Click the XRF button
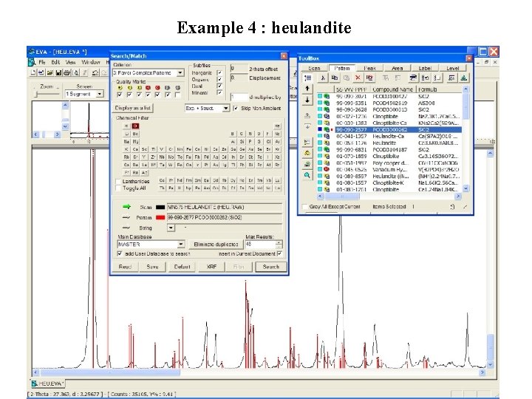 212,267
